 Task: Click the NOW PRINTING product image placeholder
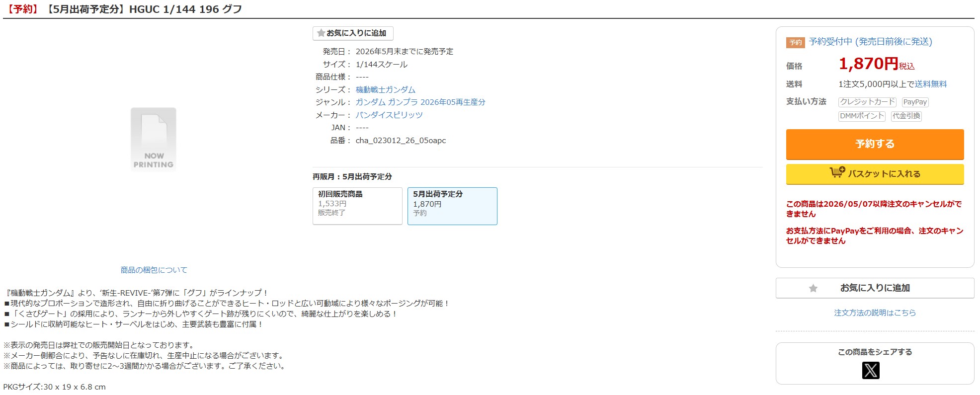click(x=153, y=140)
